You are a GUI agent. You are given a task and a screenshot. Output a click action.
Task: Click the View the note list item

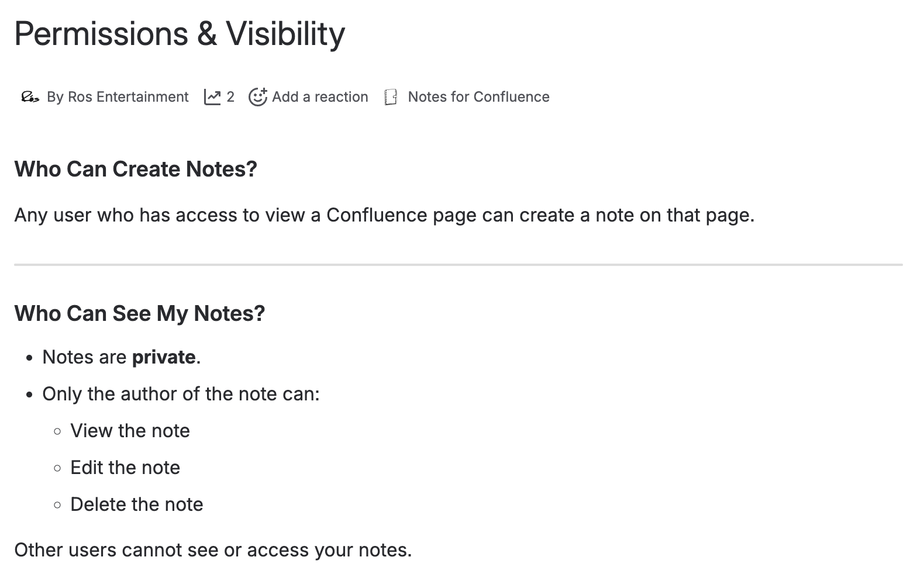130,430
